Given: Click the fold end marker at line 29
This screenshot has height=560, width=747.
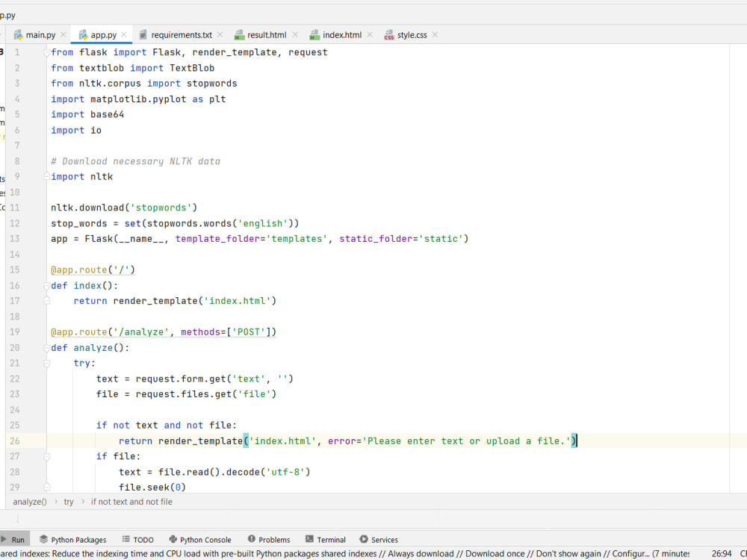Looking at the screenshot, I should (46, 487).
